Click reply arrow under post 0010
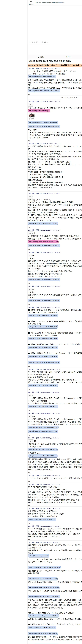82x644 pixels. [x=29, y=410]
